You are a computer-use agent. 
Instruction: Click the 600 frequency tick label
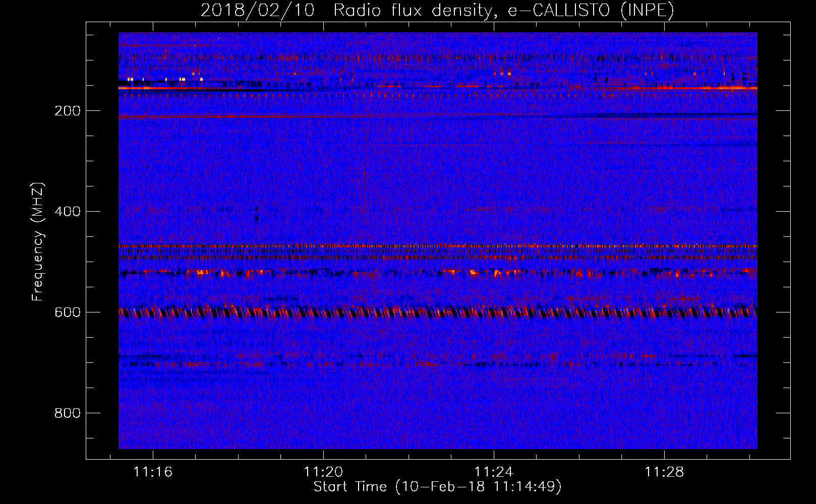pyautogui.click(x=68, y=312)
